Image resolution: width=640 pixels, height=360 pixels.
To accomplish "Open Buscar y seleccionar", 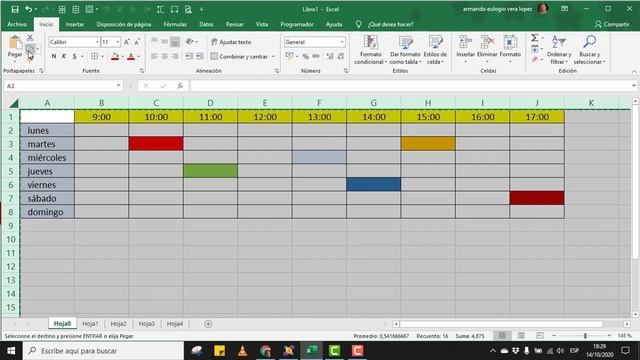I will 589,50.
